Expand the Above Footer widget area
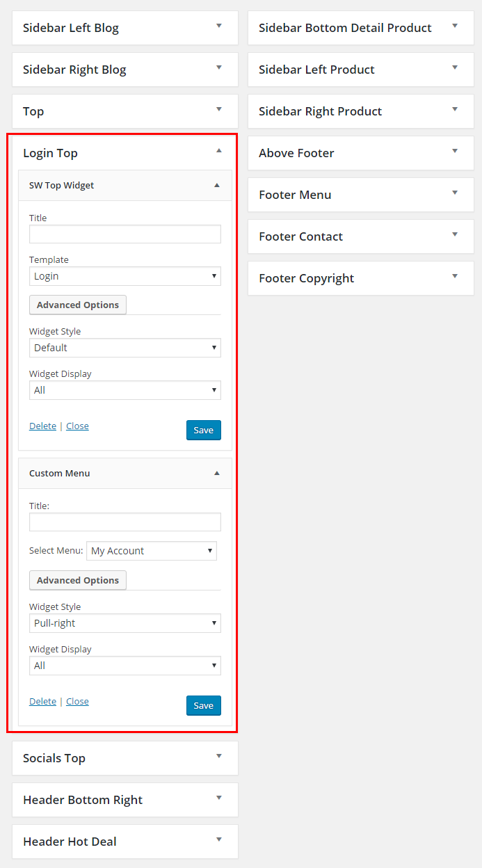482x868 pixels. click(x=454, y=152)
